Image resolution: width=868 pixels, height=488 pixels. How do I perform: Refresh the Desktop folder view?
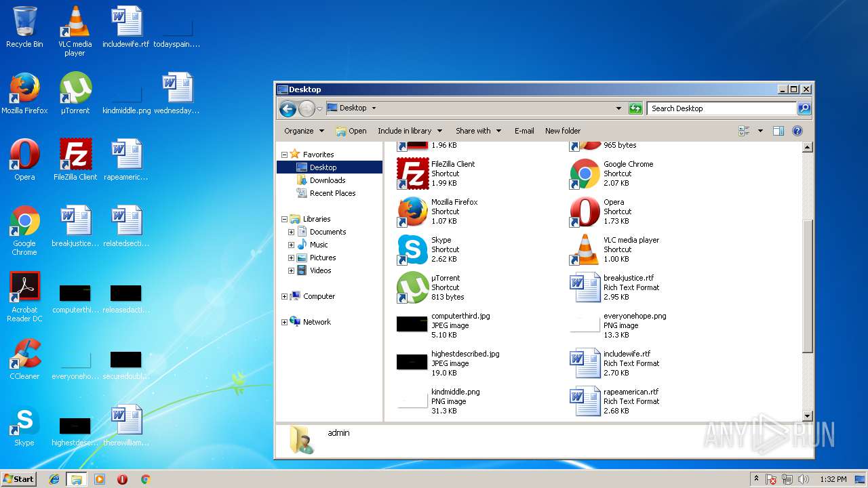(x=635, y=108)
